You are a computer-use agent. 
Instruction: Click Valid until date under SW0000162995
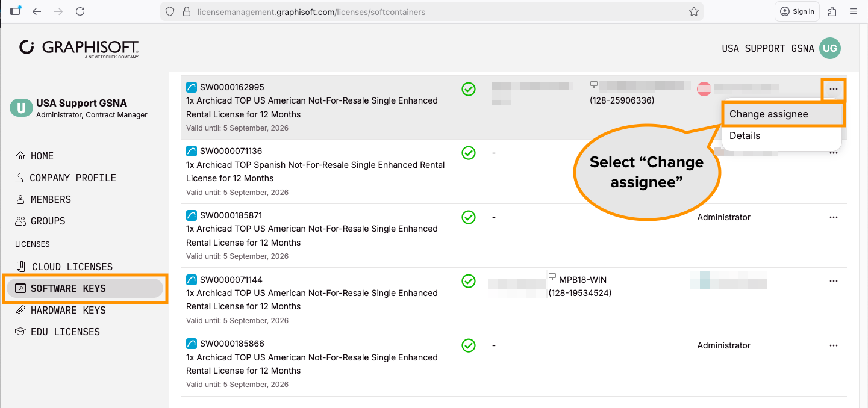point(237,128)
